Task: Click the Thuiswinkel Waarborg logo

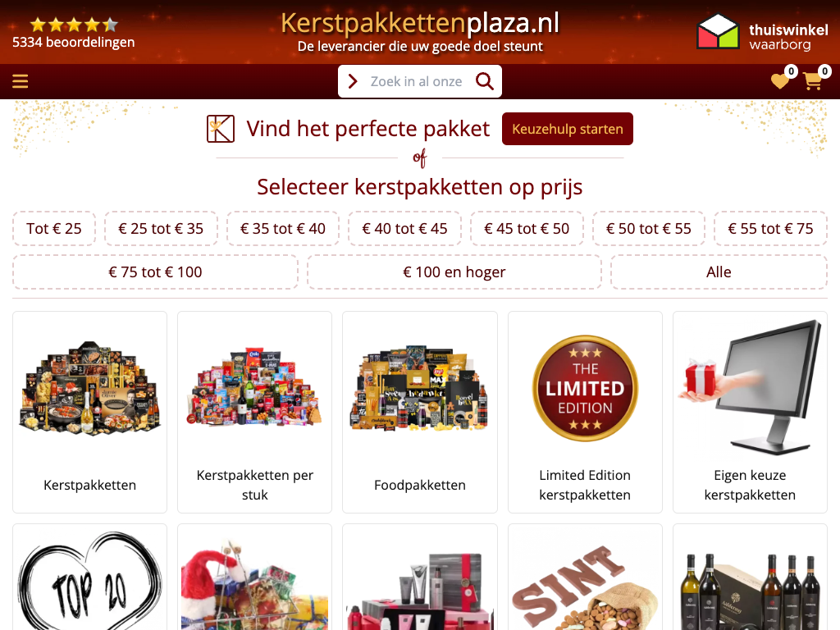Action: 762,32
